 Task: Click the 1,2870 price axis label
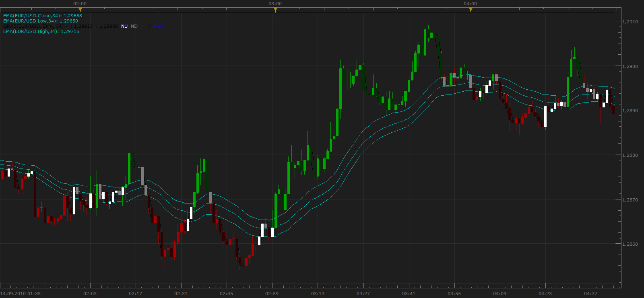[x=630, y=200]
